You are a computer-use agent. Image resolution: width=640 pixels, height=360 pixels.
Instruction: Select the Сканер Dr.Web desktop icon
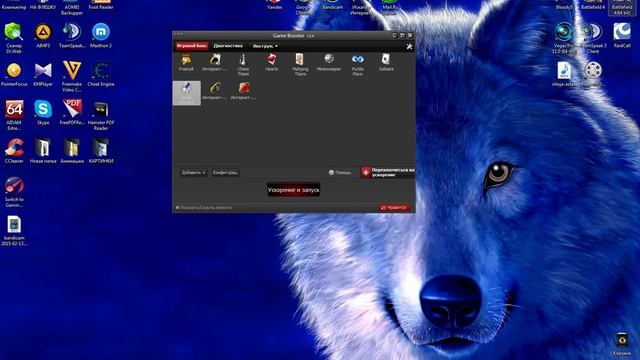14,39
